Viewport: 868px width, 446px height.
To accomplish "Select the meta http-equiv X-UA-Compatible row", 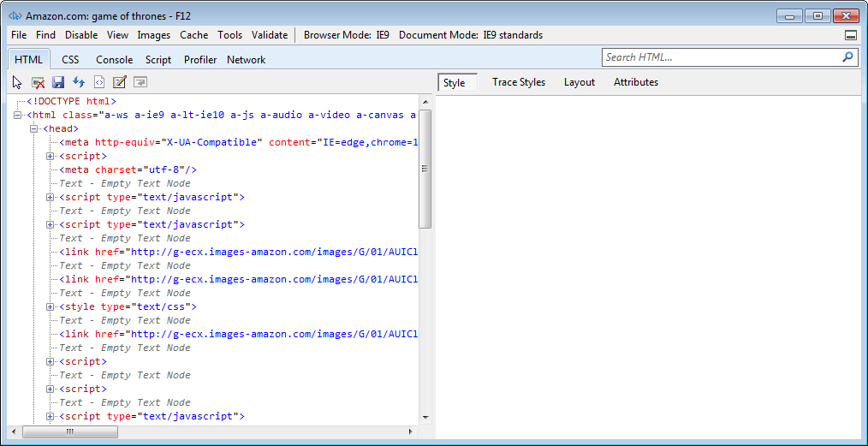I will pyautogui.click(x=238, y=142).
